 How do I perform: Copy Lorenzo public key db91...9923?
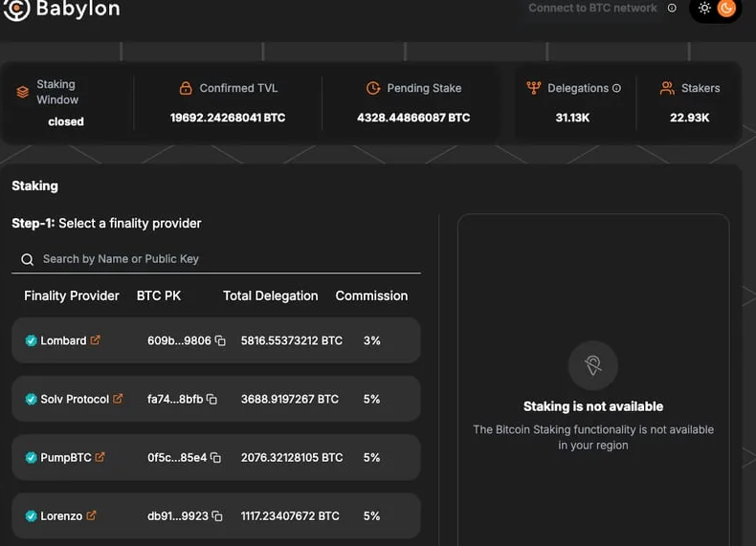coord(217,516)
